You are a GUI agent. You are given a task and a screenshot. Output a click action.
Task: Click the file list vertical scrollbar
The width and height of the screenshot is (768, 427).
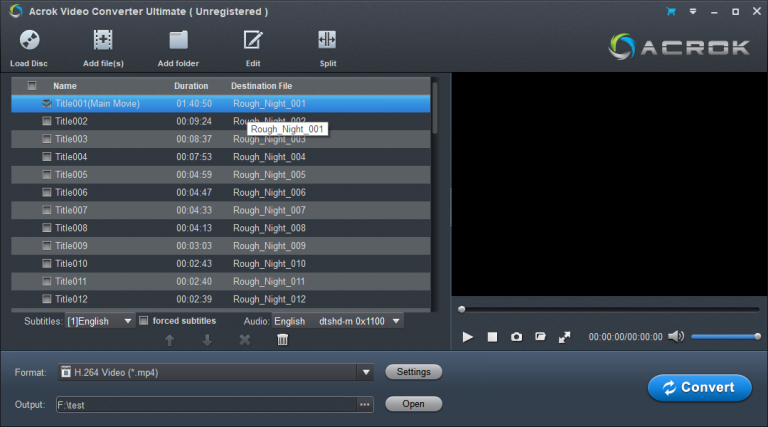(x=434, y=108)
